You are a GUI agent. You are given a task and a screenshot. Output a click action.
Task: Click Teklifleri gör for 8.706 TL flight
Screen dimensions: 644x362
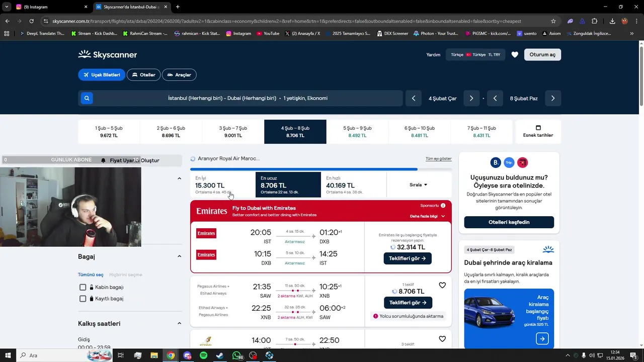(408, 303)
